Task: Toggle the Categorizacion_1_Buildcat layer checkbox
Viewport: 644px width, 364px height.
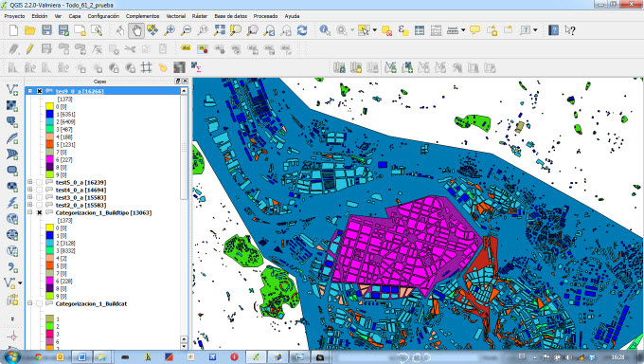Action: point(40,304)
